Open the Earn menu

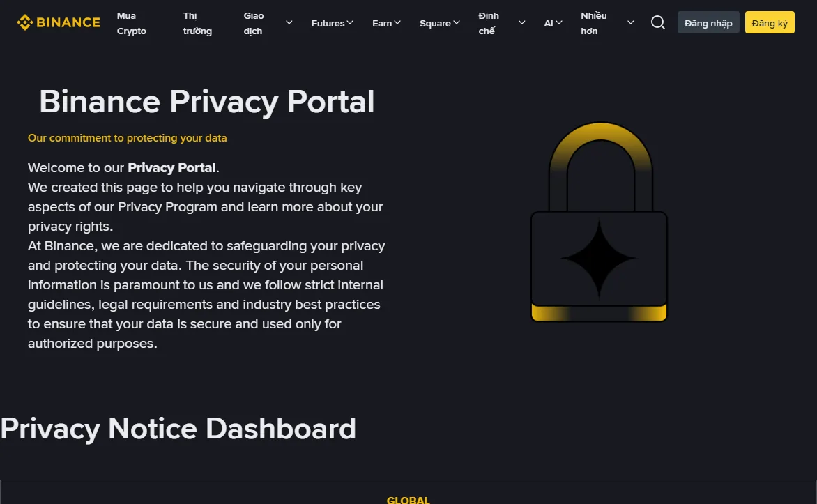tap(382, 23)
